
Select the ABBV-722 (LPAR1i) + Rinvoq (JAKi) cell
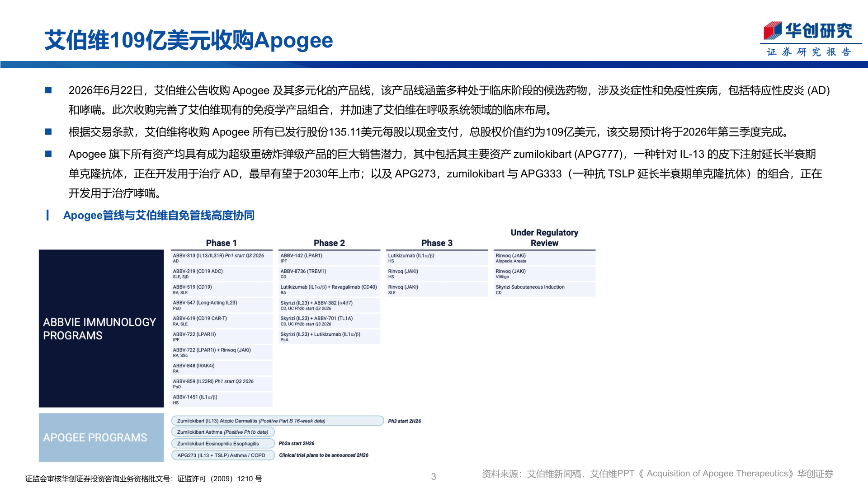[222, 352]
